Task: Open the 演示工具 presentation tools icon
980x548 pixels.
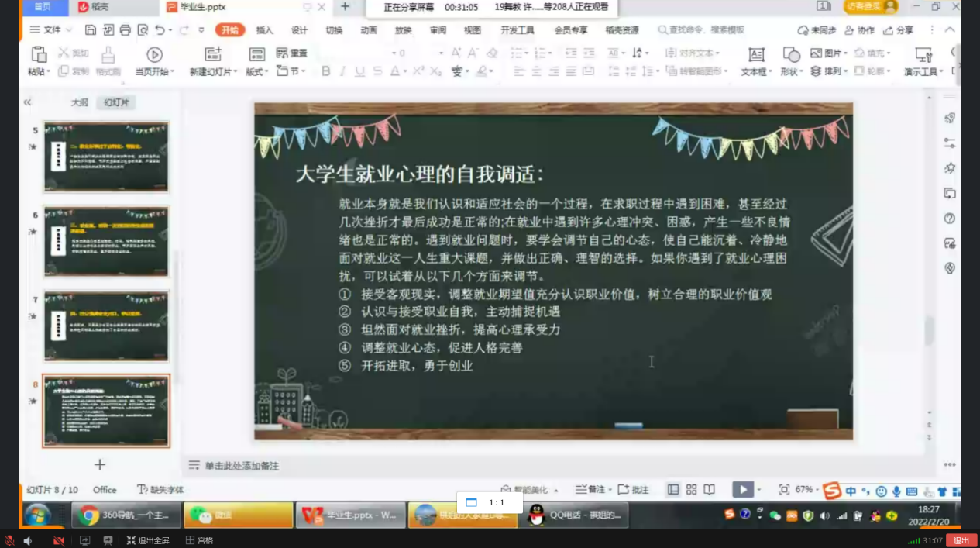Action: pyautogui.click(x=923, y=55)
